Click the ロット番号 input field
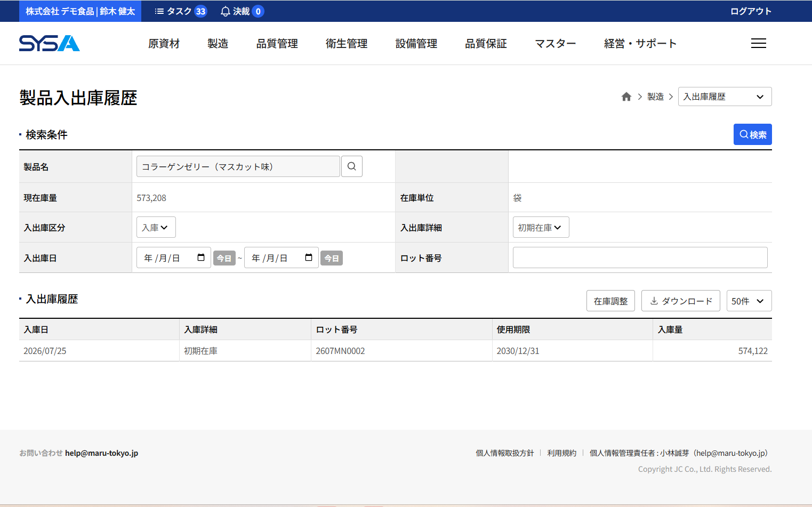 coord(640,257)
